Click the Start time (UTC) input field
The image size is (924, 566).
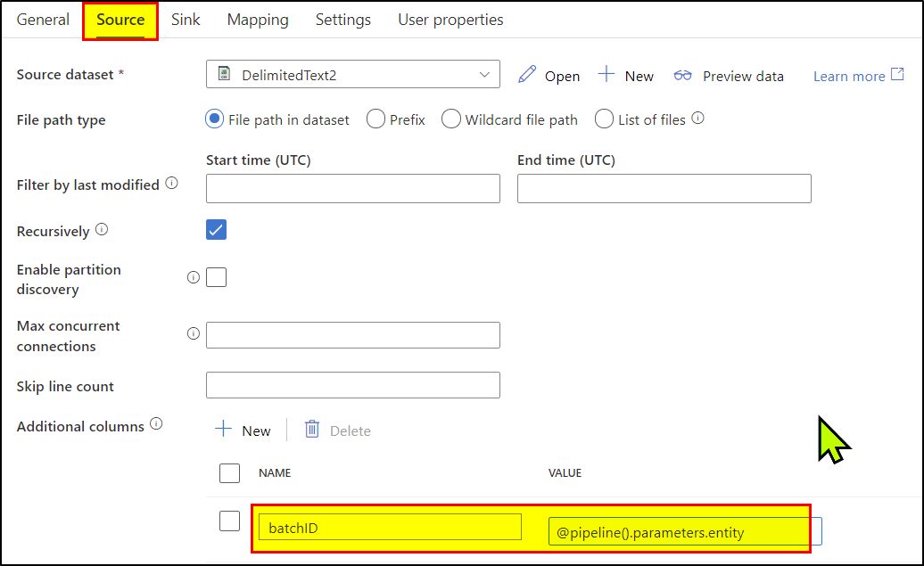352,188
